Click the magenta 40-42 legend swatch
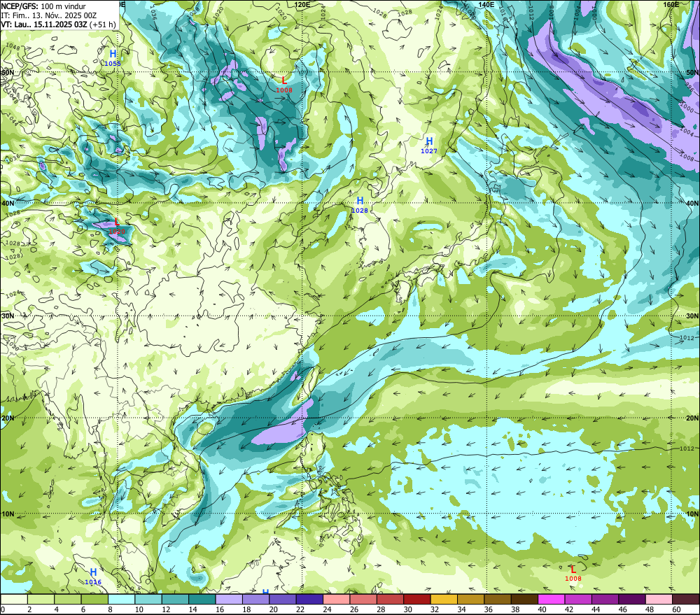 point(552,600)
